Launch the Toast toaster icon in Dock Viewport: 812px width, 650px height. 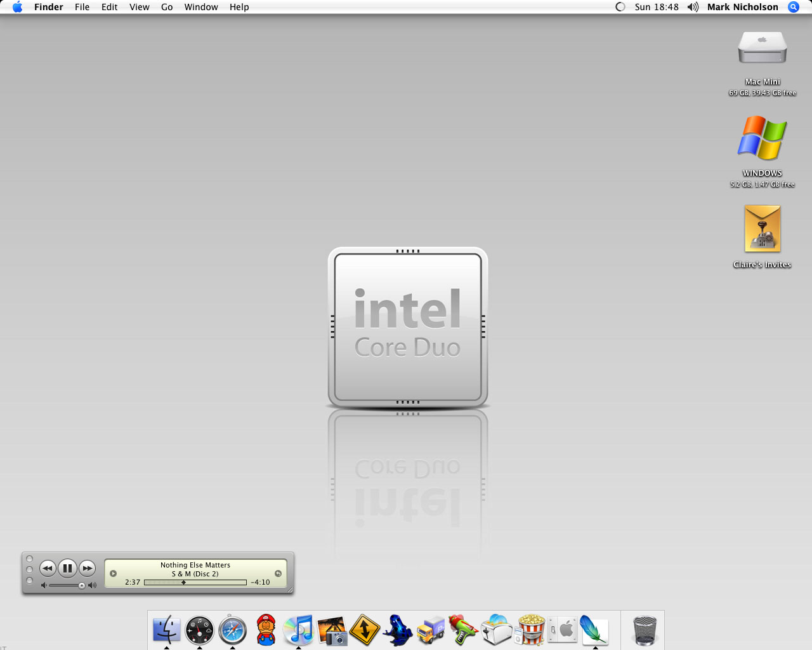(497, 630)
